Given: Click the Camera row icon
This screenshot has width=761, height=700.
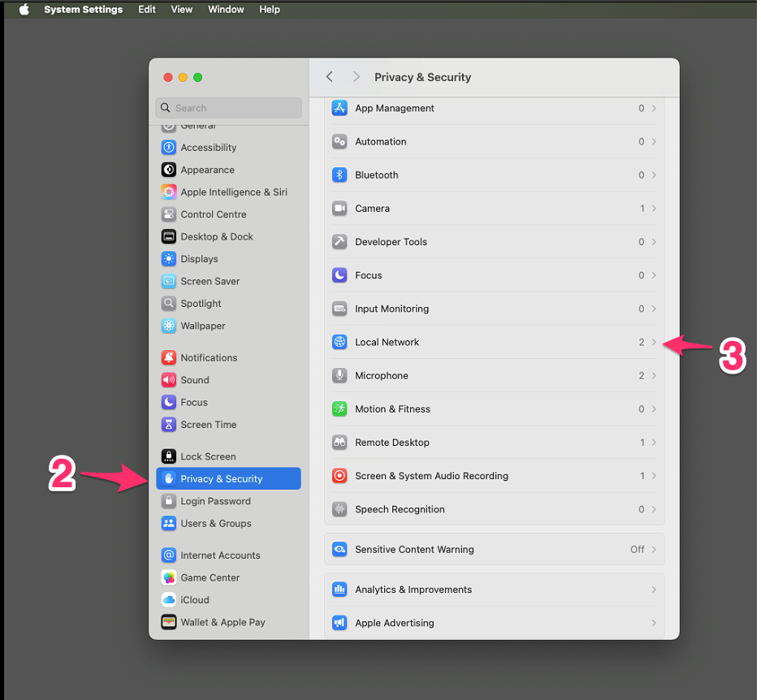Looking at the screenshot, I should coord(339,208).
